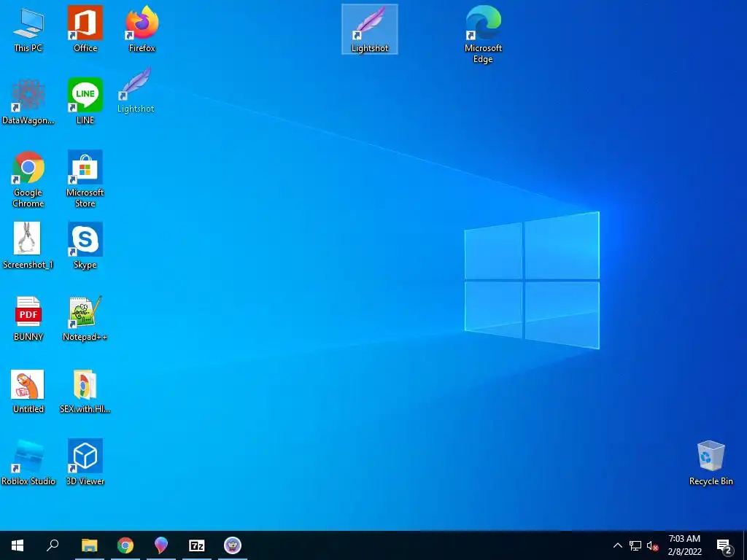Select the This PC desktop icon

point(28,29)
